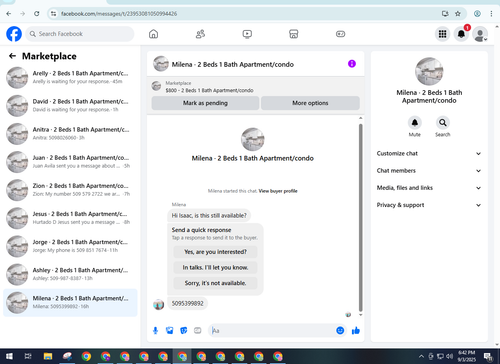
Task: Click taskbar clock showing 6:42 PM
Action: [x=467, y=356]
